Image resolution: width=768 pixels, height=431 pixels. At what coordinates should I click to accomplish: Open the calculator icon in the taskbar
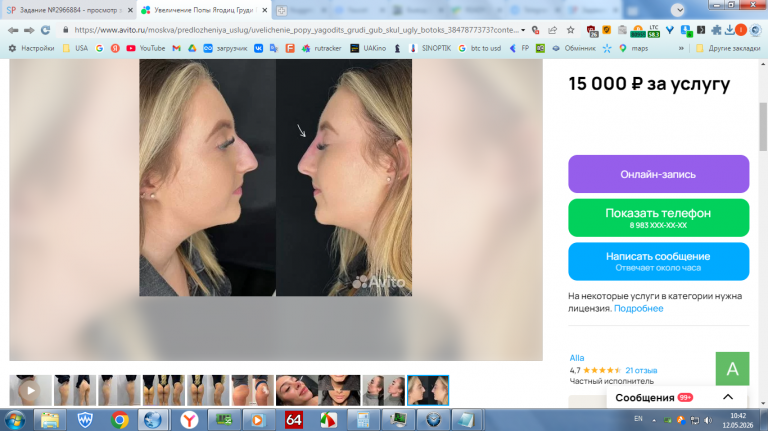tap(363, 420)
